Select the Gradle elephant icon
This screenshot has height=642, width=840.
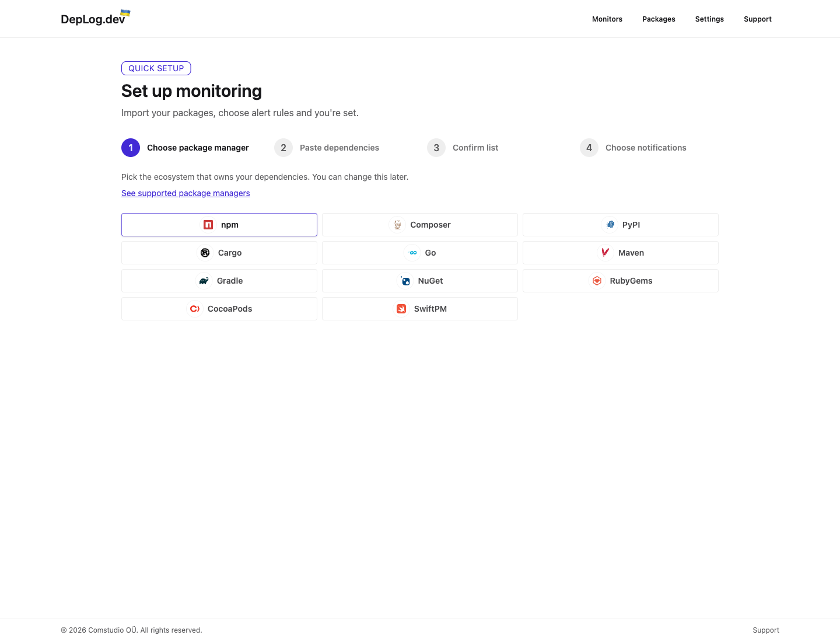(x=204, y=281)
